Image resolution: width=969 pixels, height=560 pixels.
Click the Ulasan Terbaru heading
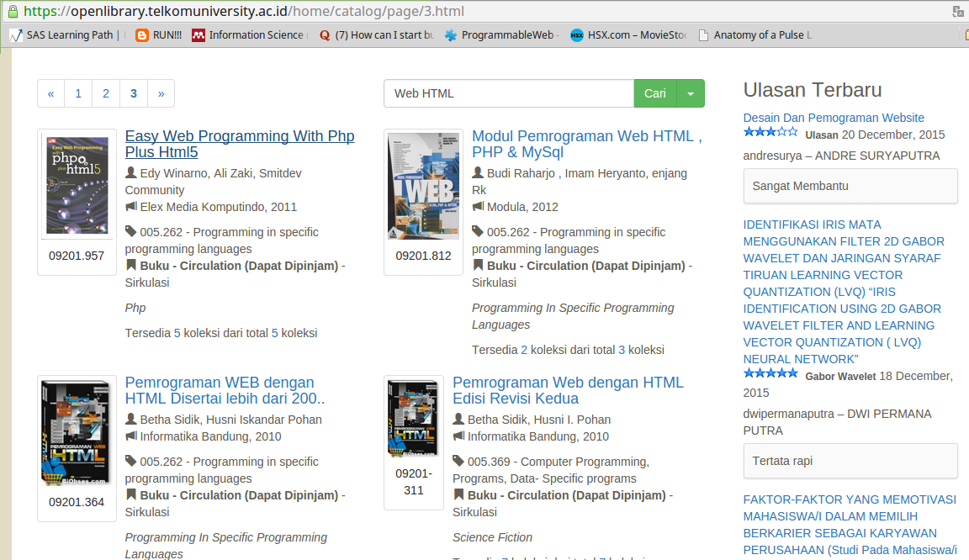pyautogui.click(x=813, y=90)
